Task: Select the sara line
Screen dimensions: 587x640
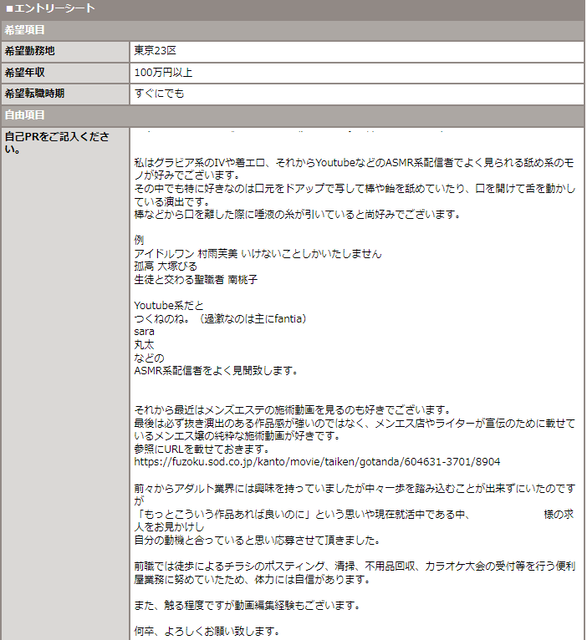Action: point(144,331)
